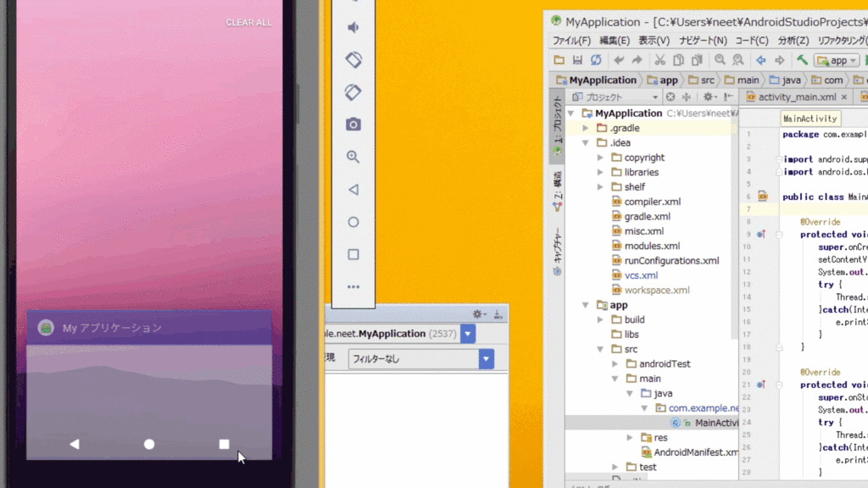
Task: Click the Synchronize toolbar icon
Action: pyautogui.click(x=596, y=60)
